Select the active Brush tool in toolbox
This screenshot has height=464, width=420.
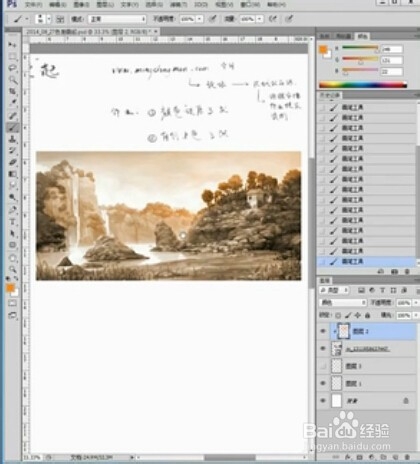click(x=12, y=127)
